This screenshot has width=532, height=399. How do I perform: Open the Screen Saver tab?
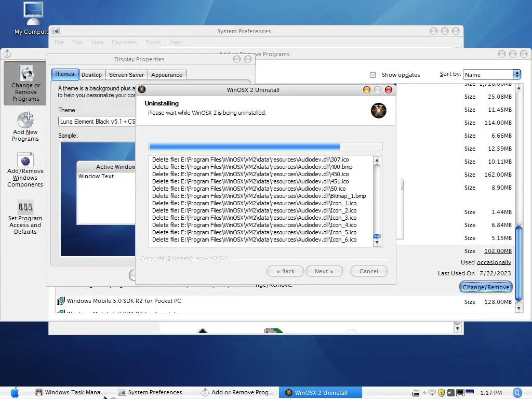[127, 75]
